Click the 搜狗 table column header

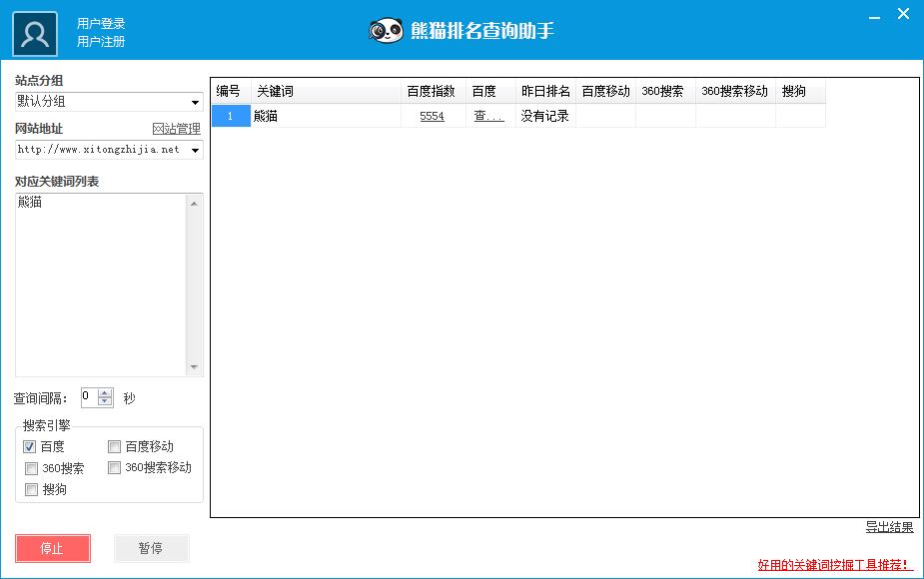800,91
